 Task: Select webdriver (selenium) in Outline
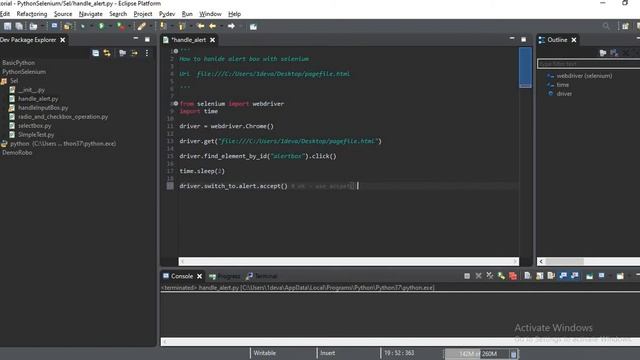click(584, 76)
